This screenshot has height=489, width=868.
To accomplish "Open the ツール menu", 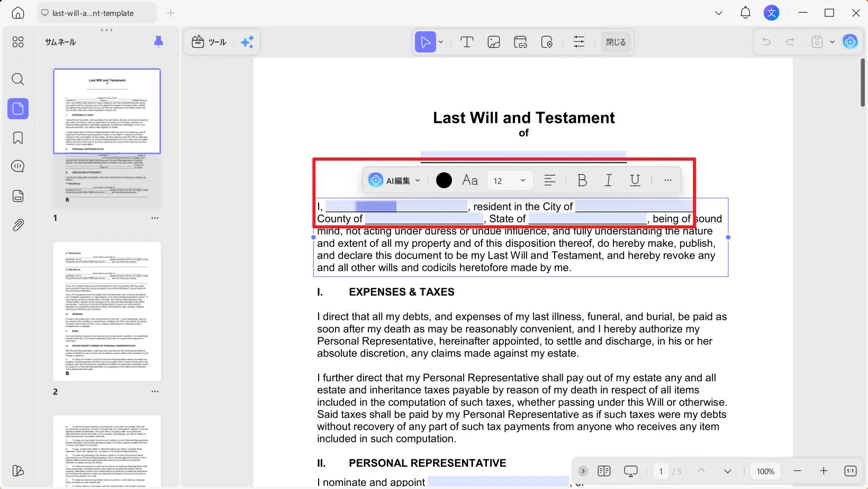I will pyautogui.click(x=209, y=42).
